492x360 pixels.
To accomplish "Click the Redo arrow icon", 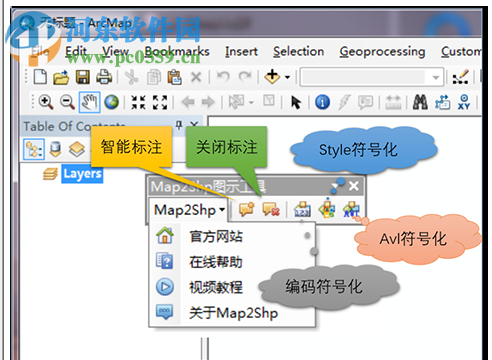I will click(x=245, y=77).
